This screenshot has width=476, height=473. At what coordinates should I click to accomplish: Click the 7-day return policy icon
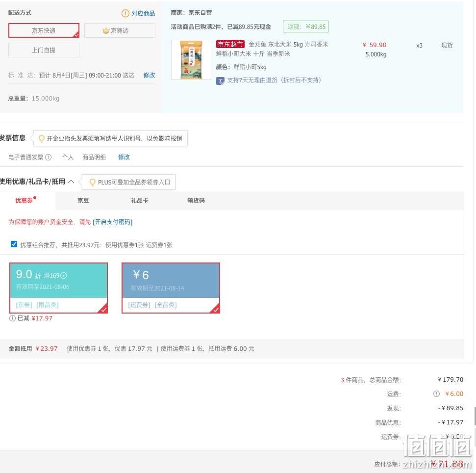coord(220,81)
